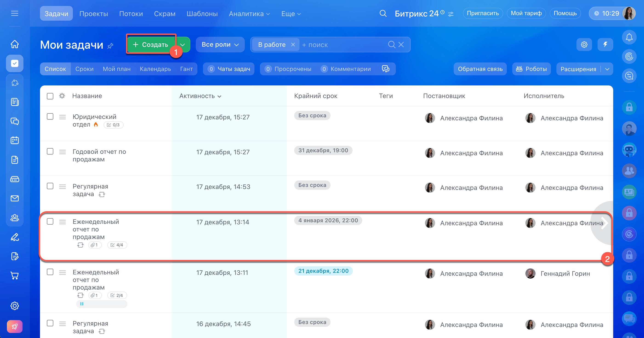Open the Calendar icon in left sidebar
This screenshot has width=644, height=338.
(15, 140)
